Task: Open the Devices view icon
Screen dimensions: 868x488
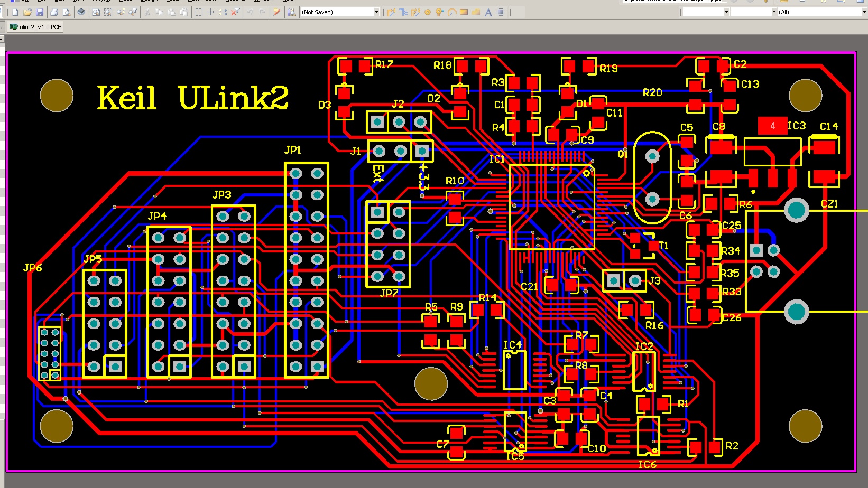Action: [81, 12]
